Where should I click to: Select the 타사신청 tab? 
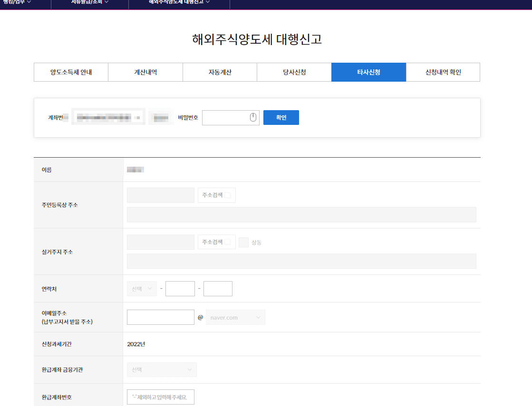368,72
